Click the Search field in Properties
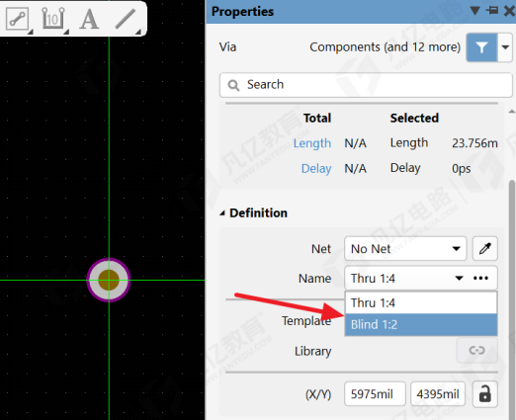Viewport: 516px width, 420px height. (366, 85)
